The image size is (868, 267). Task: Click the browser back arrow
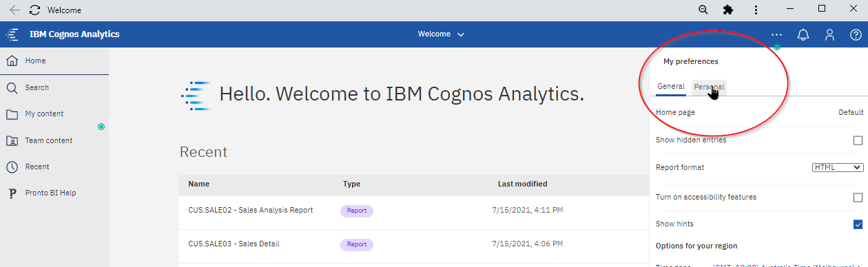15,10
